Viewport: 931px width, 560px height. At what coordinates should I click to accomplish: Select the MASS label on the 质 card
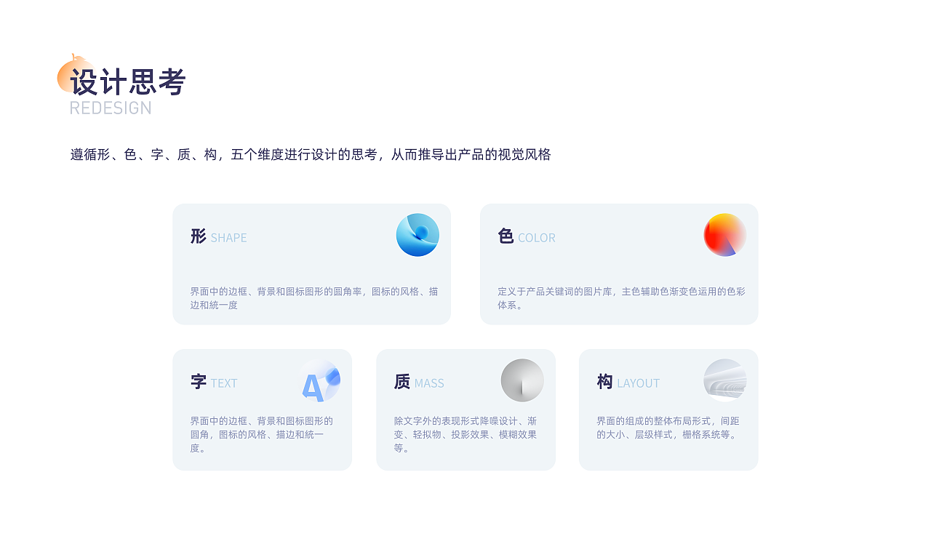click(428, 383)
